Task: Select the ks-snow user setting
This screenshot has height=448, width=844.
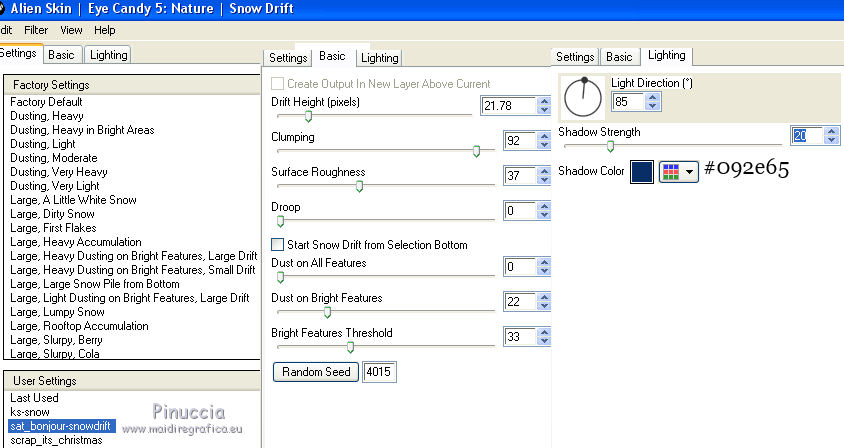Action: click(x=30, y=412)
